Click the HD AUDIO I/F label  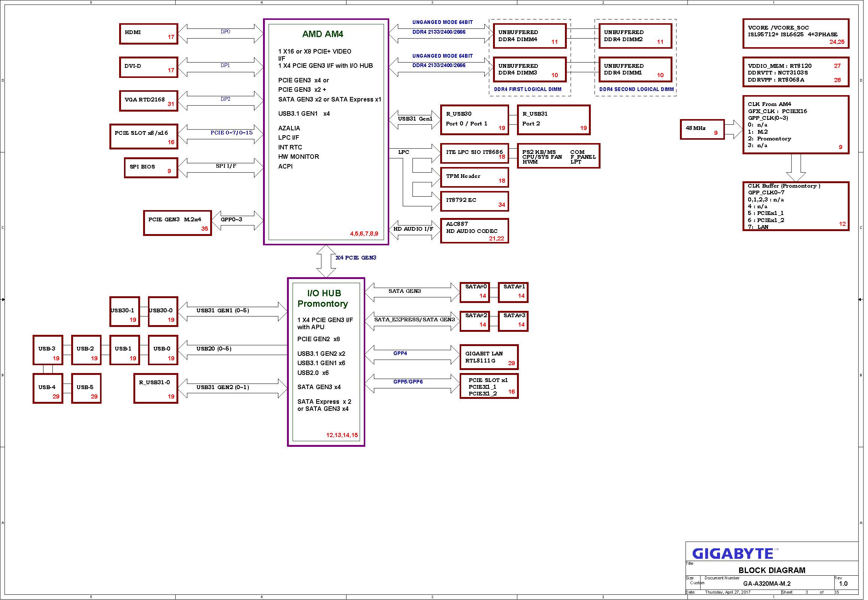pyautogui.click(x=414, y=229)
